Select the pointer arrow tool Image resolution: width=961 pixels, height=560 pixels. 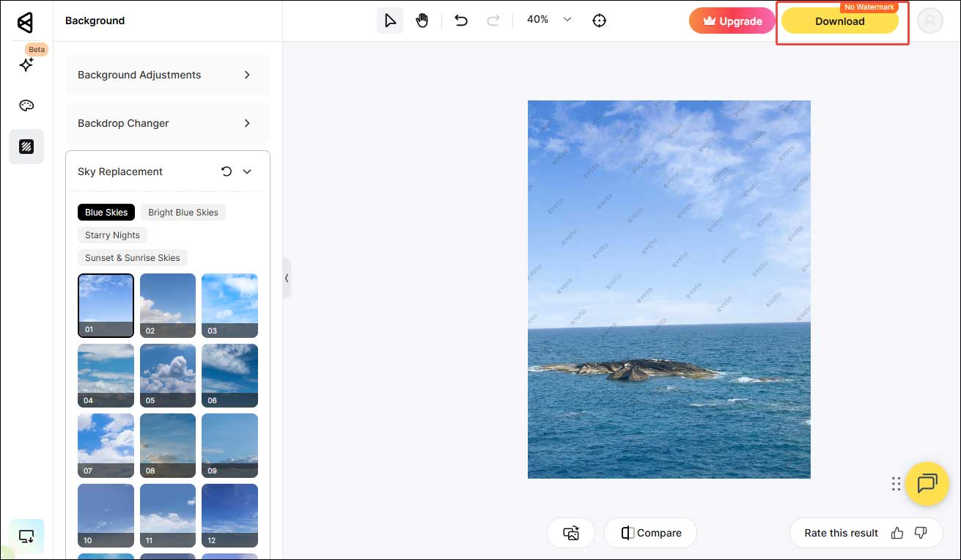pos(389,21)
